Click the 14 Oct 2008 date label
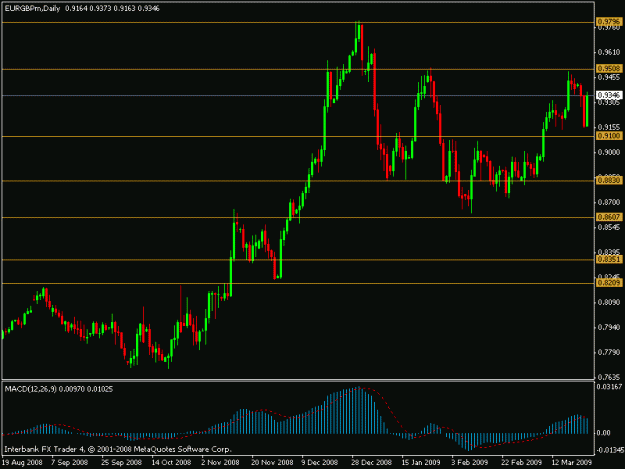625x469 pixels. (171, 463)
